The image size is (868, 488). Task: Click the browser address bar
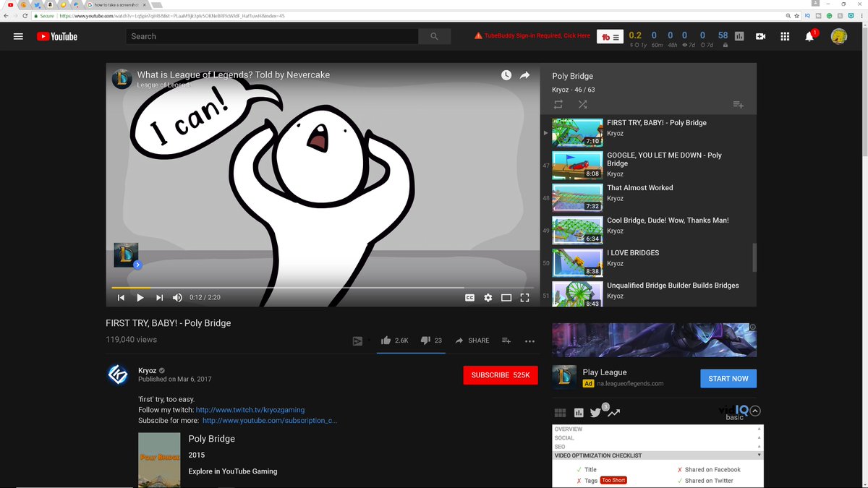pos(405,15)
